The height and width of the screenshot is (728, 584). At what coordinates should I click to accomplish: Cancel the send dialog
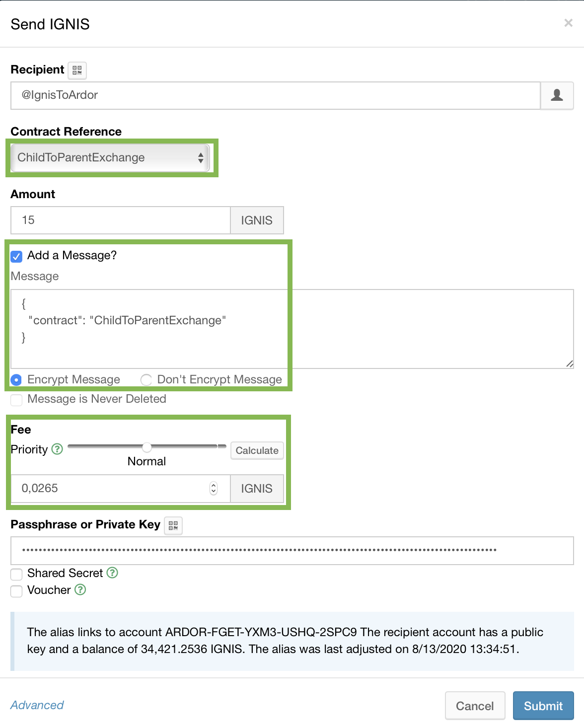pos(474,706)
